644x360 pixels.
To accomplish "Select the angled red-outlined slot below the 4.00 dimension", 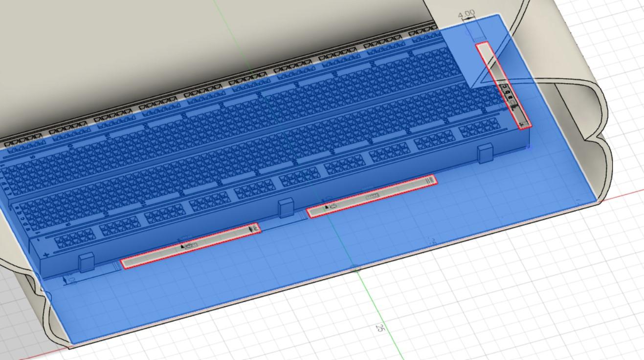I will coord(503,85).
